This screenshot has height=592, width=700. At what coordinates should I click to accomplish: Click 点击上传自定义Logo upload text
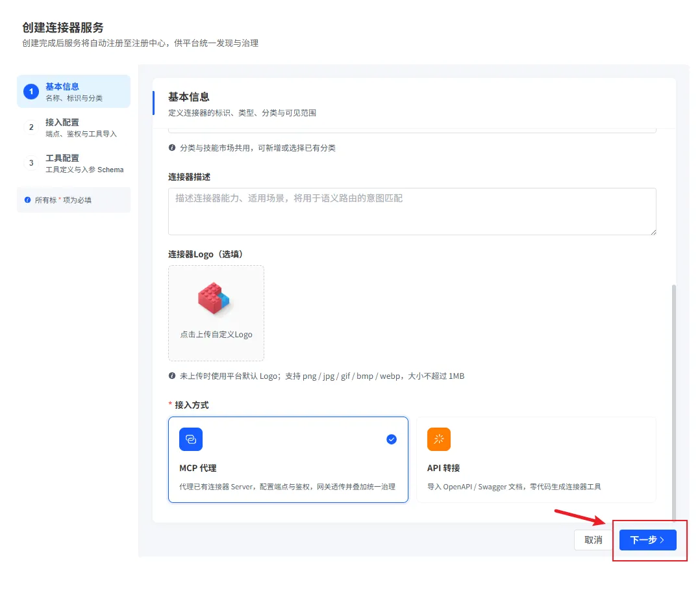(216, 335)
